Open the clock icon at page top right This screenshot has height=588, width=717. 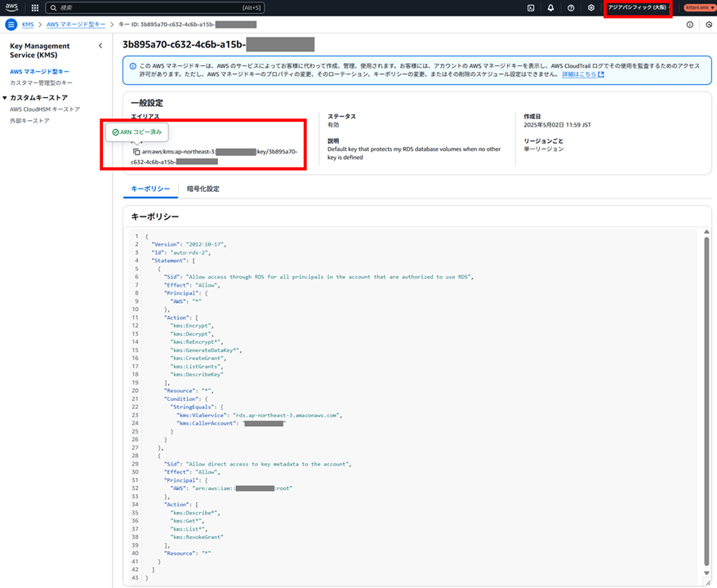(709, 24)
